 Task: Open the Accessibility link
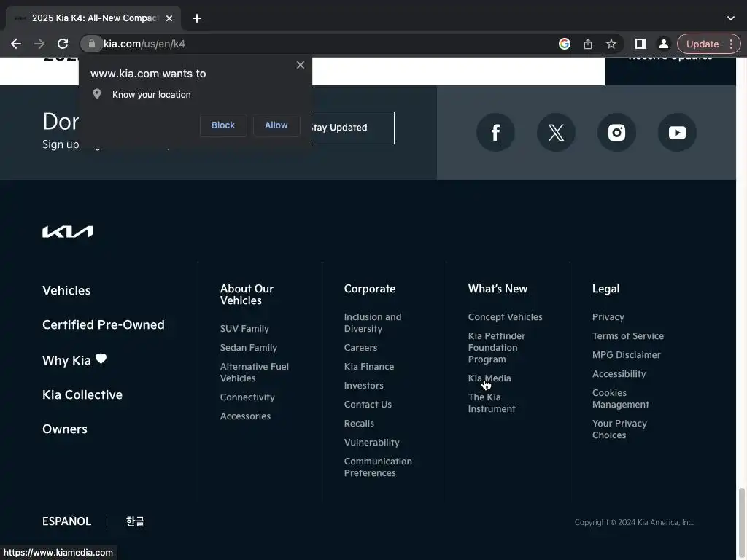619,374
